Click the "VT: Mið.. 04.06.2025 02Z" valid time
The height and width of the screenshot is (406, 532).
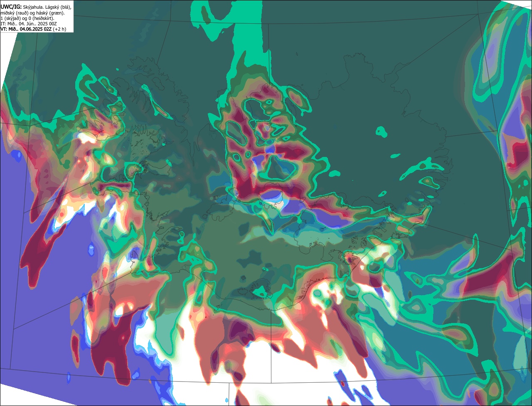(x=26, y=29)
